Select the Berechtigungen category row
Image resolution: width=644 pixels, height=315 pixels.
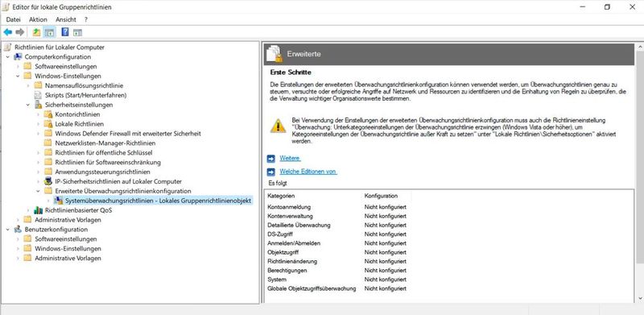click(x=336, y=270)
